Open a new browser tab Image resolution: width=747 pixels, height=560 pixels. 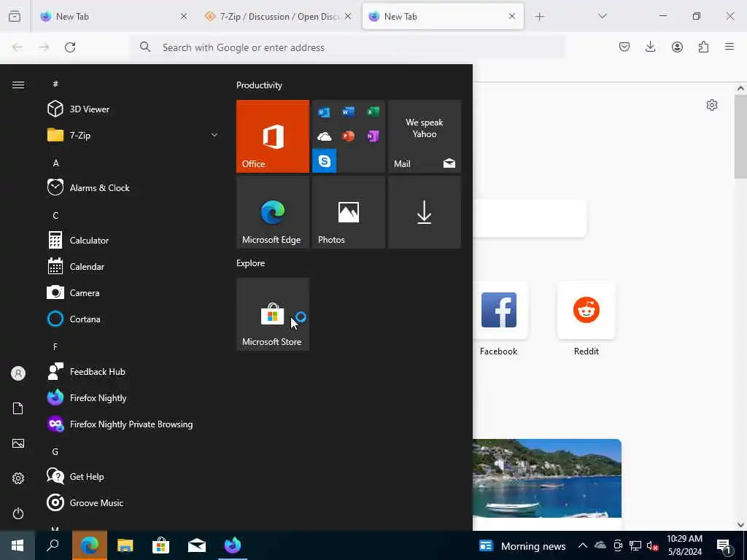pyautogui.click(x=539, y=17)
